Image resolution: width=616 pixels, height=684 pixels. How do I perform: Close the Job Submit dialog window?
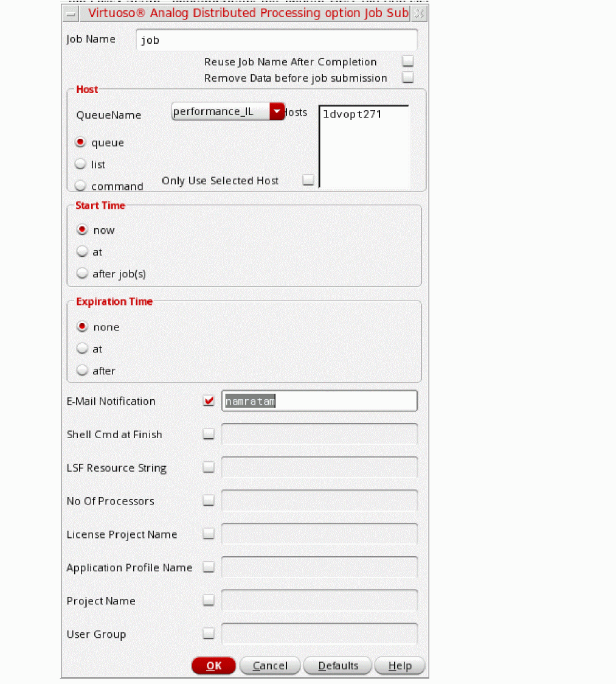pyautogui.click(x=419, y=13)
